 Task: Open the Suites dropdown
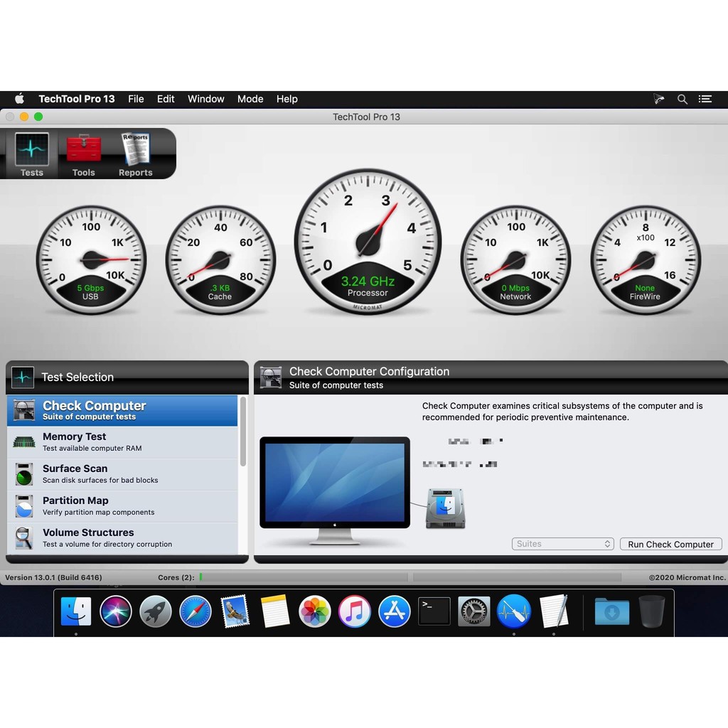click(x=563, y=544)
